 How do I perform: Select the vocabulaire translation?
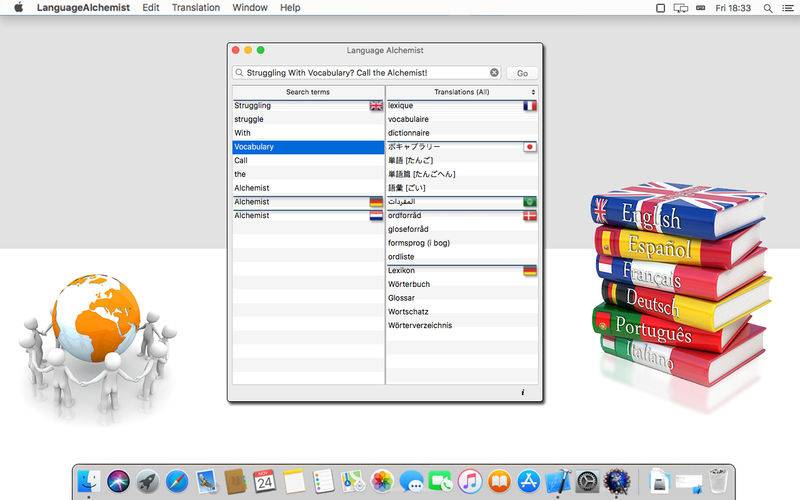462,119
